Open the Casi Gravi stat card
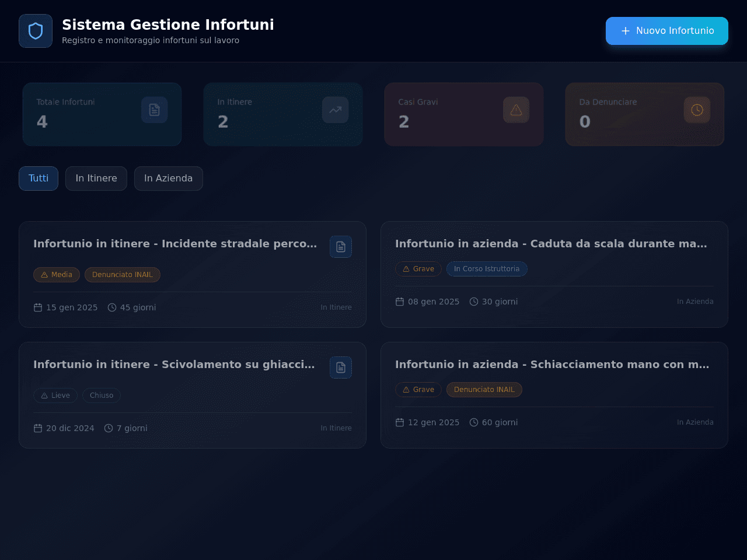This screenshot has height=560, width=747. coord(464,114)
